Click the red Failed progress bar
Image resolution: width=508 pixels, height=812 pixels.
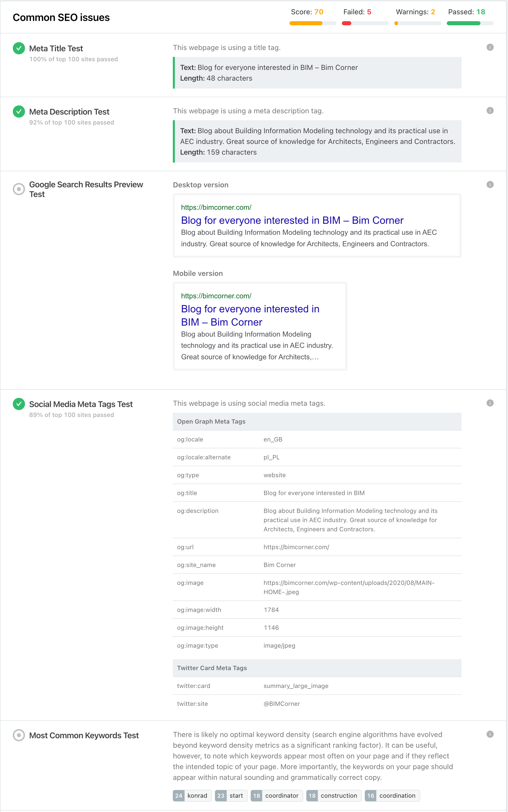coord(365,23)
